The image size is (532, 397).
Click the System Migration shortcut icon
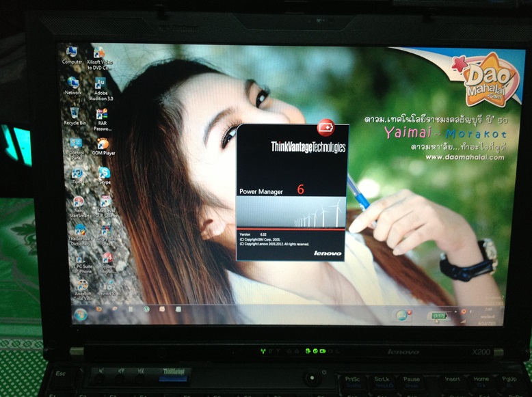click(x=108, y=263)
